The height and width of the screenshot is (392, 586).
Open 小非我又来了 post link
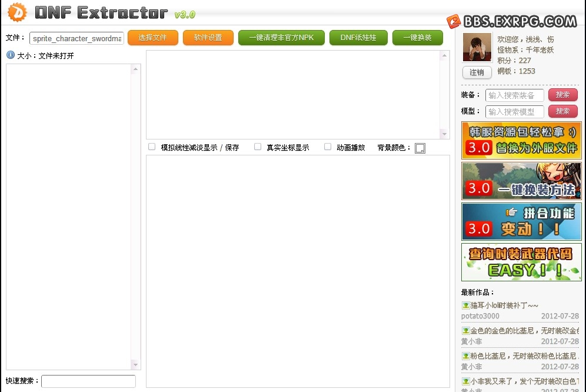(524, 381)
